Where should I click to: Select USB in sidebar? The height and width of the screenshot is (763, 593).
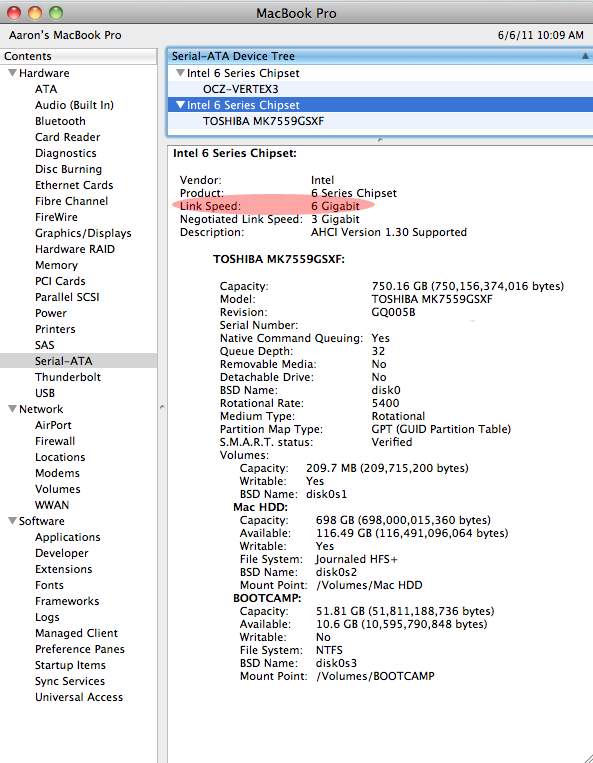coord(45,393)
